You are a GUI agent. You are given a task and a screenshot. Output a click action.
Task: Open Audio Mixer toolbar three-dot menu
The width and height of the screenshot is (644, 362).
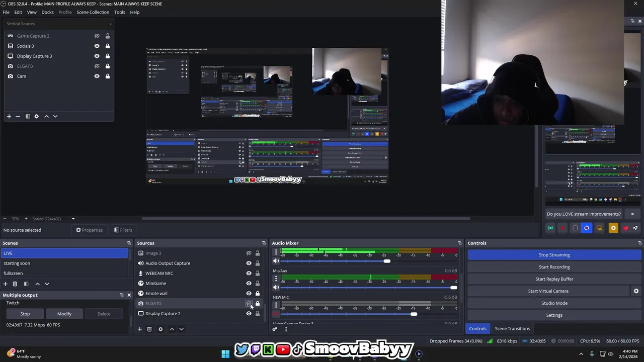coord(286,329)
